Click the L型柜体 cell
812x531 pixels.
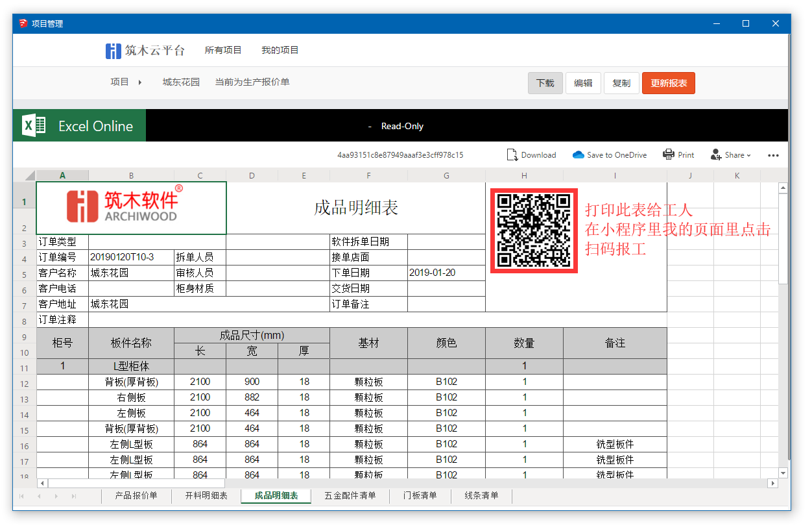coord(131,367)
